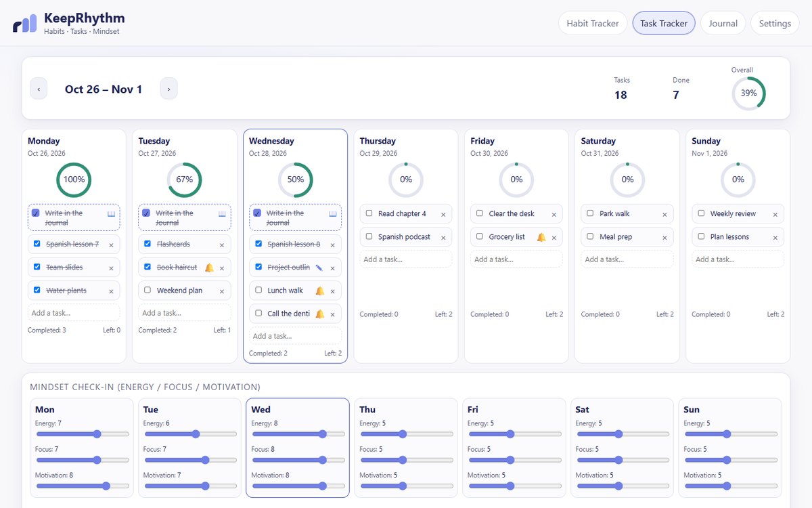Screen dimensions: 812x508
Task: Click pencil note icon on Project outline task
Action: click(x=319, y=268)
